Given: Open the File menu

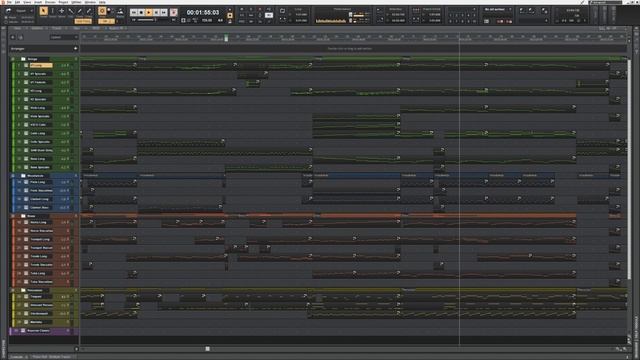Looking at the screenshot, I should [x=9, y=2].
